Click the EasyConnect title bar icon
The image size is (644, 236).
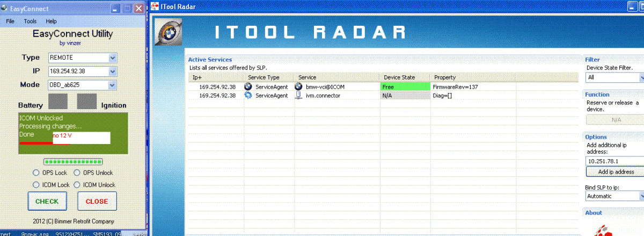[5, 9]
